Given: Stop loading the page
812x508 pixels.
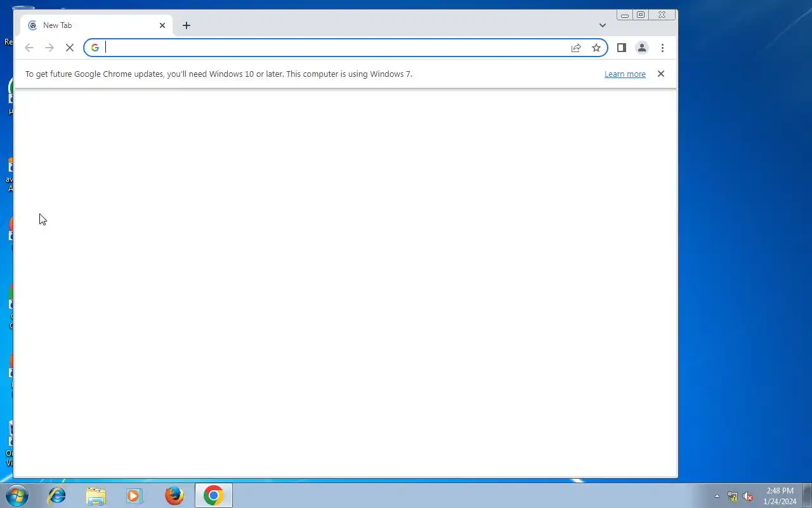Looking at the screenshot, I should point(70,48).
